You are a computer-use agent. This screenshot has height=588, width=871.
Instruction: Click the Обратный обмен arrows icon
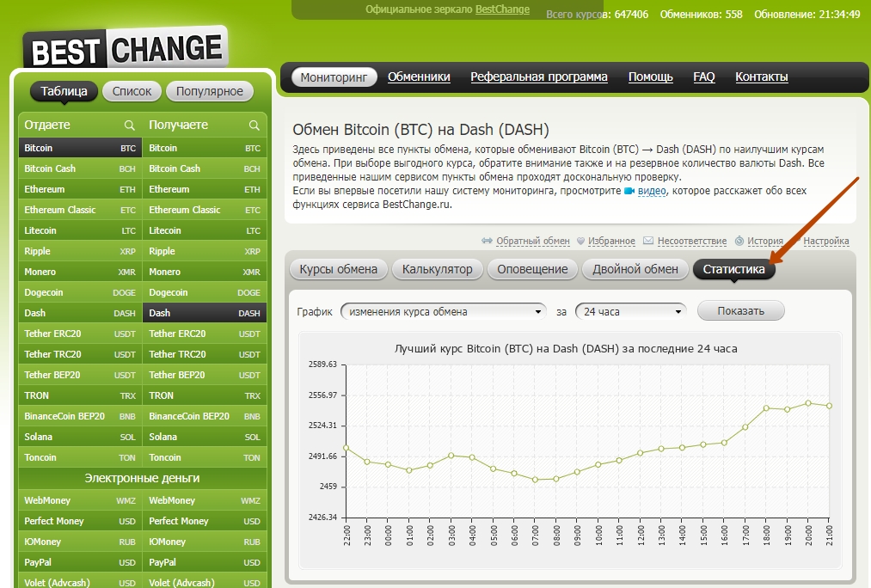[487, 241]
